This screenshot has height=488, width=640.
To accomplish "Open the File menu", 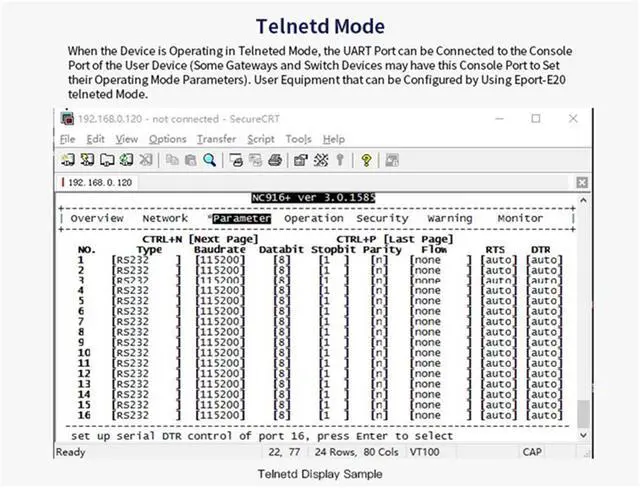I will coord(68,139).
